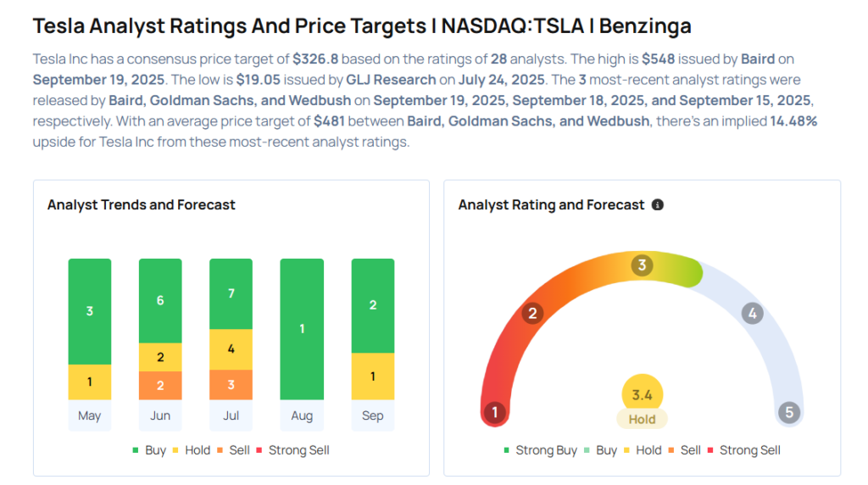This screenshot has width=868, height=485.
Task: Click the June Hold bar segment
Action: (160, 357)
